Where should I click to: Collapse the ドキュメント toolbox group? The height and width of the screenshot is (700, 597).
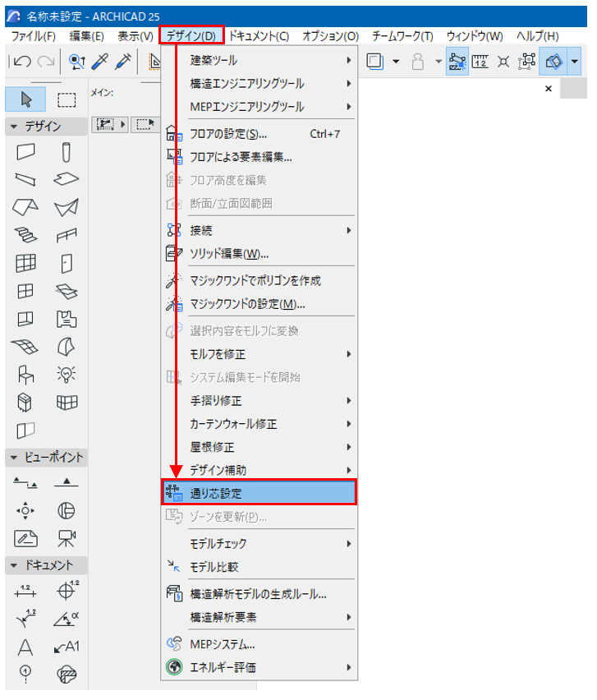(13, 565)
